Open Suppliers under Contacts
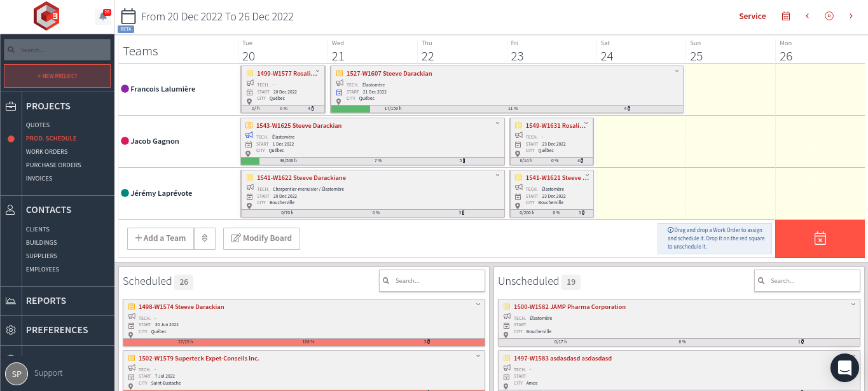The height and width of the screenshot is (391, 868). 41,256
